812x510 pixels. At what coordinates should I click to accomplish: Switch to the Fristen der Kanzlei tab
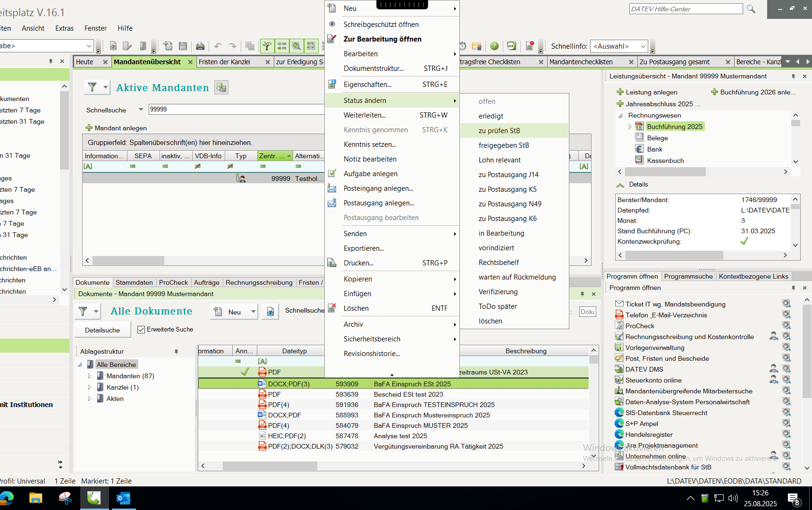click(225, 62)
